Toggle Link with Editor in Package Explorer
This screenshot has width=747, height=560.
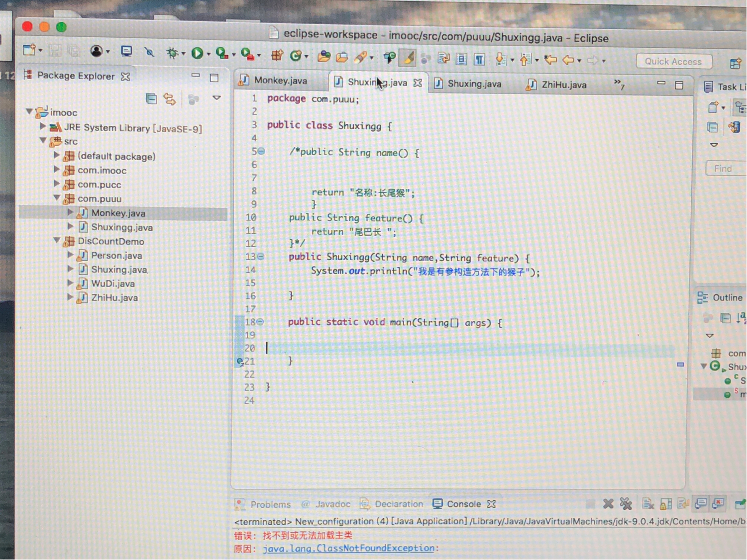170,99
